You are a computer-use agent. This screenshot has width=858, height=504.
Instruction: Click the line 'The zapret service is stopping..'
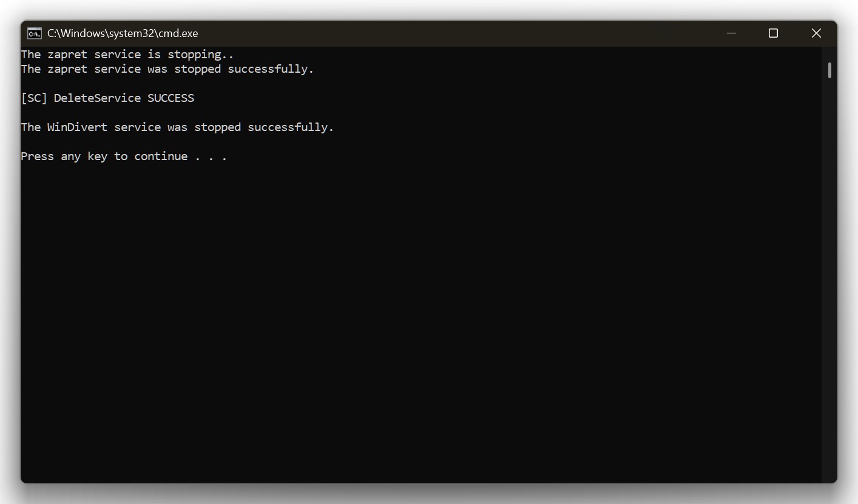[127, 55]
